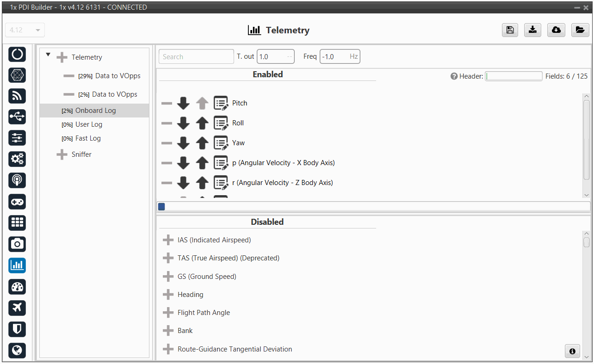594x364 pixels.
Task: Collapse the Telemetry tree node
Action: point(48,55)
